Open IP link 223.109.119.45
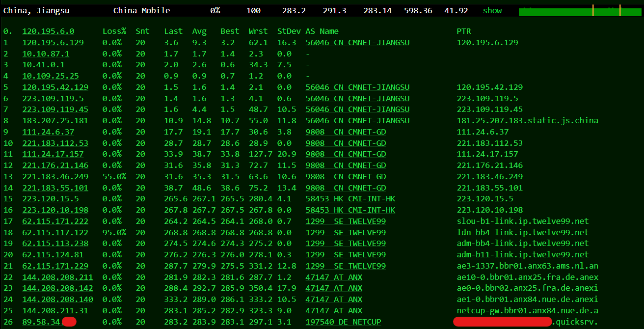This screenshot has height=329, width=644. click(55, 110)
